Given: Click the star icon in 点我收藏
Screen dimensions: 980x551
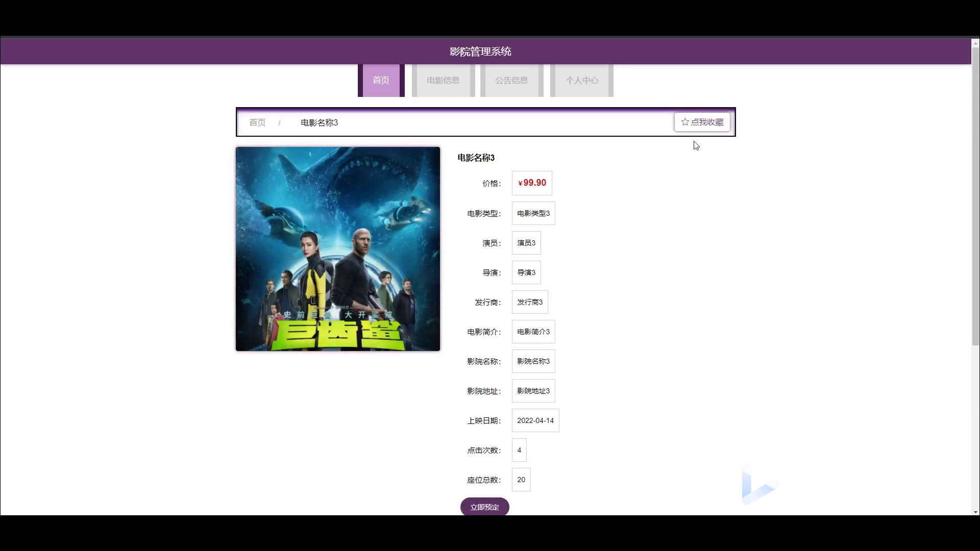Looking at the screenshot, I should [685, 122].
